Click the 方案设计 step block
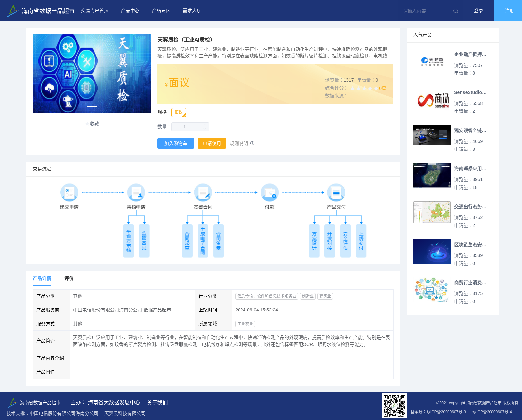This screenshot has height=420, width=522. coord(314,241)
